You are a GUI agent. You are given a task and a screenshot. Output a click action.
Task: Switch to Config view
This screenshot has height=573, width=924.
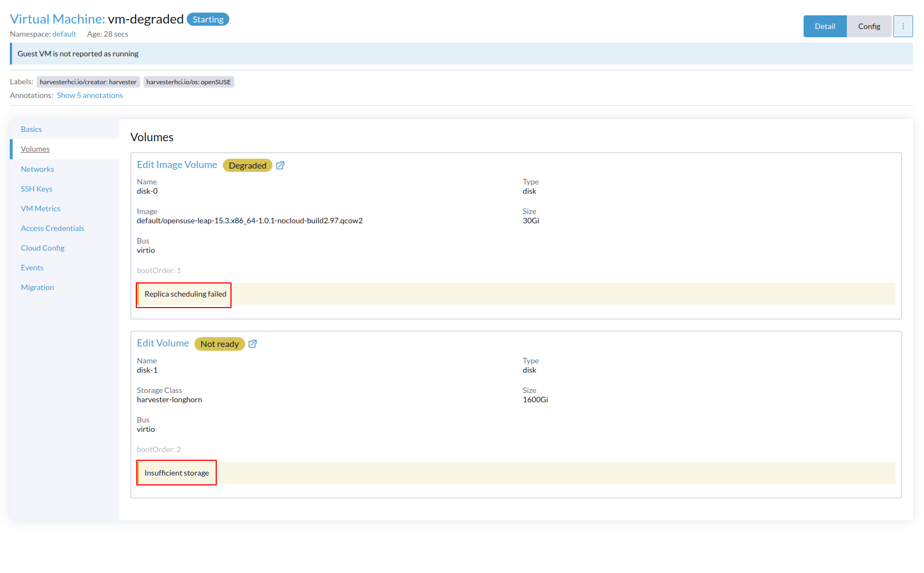869,26
